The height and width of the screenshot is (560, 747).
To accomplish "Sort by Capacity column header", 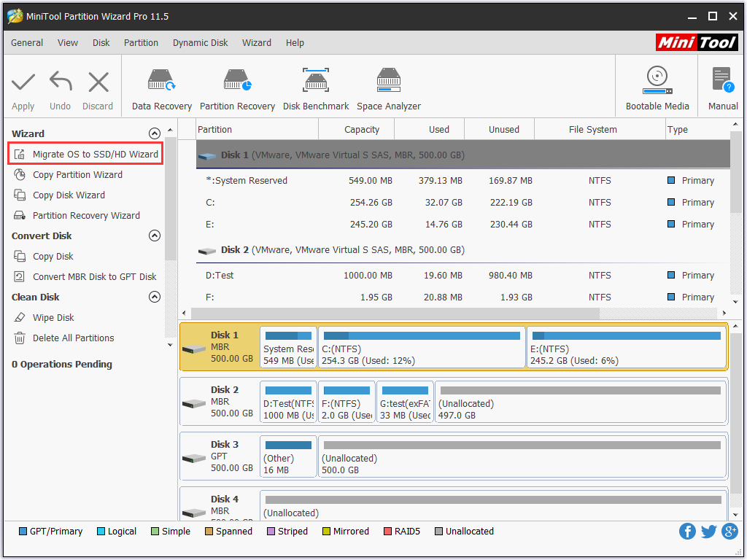I will [356, 130].
